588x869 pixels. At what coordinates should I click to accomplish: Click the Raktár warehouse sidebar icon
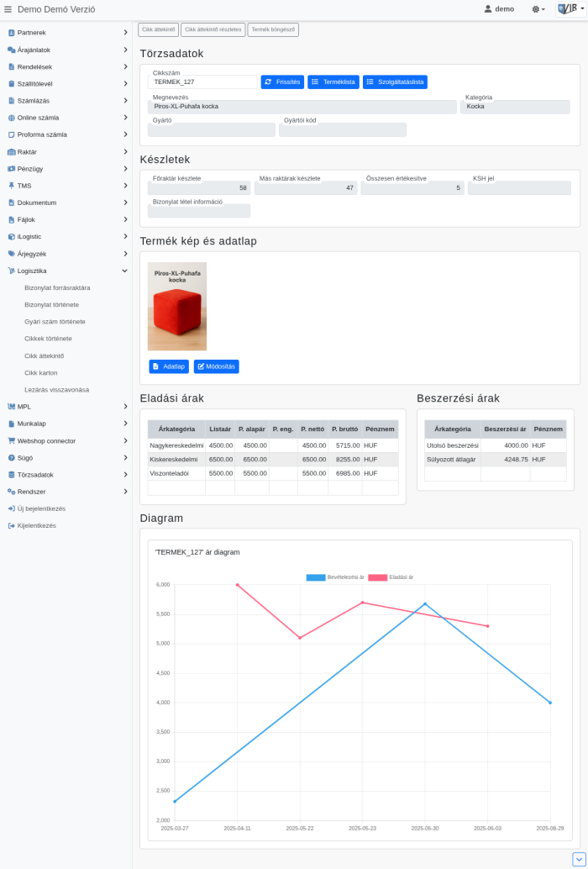click(x=11, y=152)
